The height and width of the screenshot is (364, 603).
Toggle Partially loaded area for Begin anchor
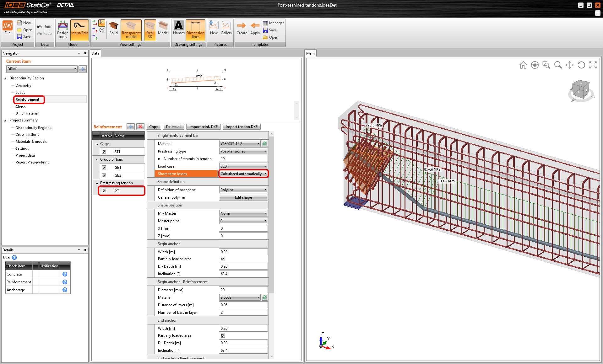tap(223, 259)
